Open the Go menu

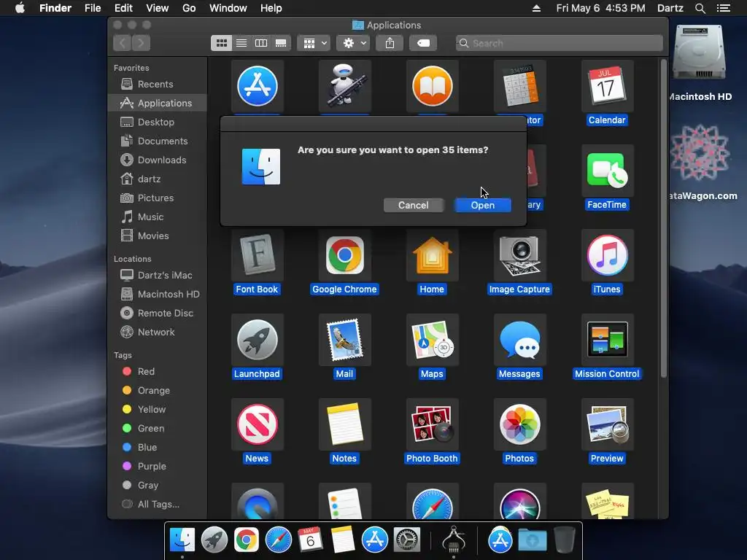189,8
